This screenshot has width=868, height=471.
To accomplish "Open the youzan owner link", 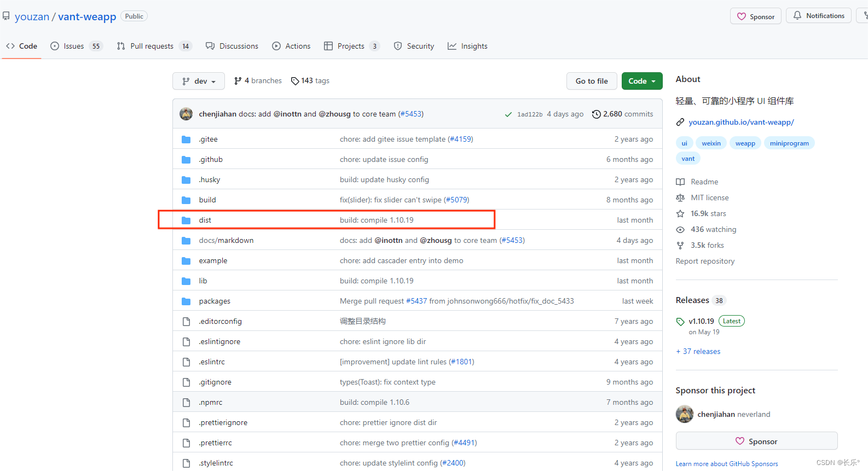I will click(x=32, y=16).
